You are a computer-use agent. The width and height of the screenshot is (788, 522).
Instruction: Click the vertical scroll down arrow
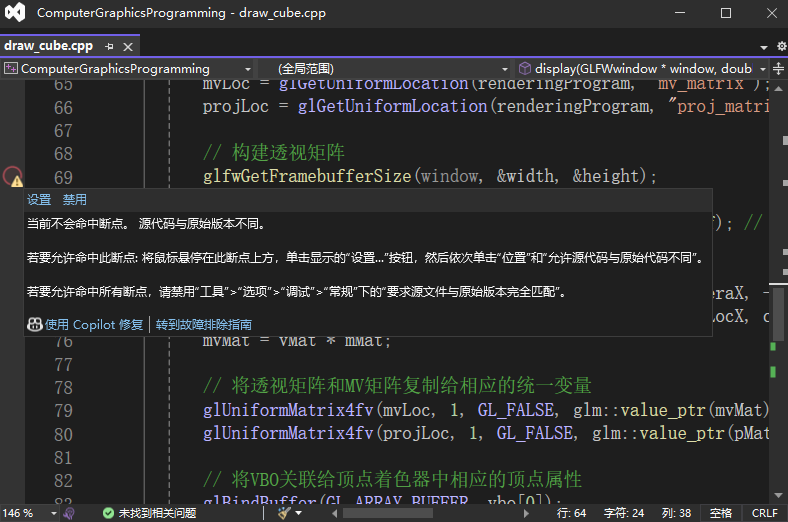pos(778,495)
